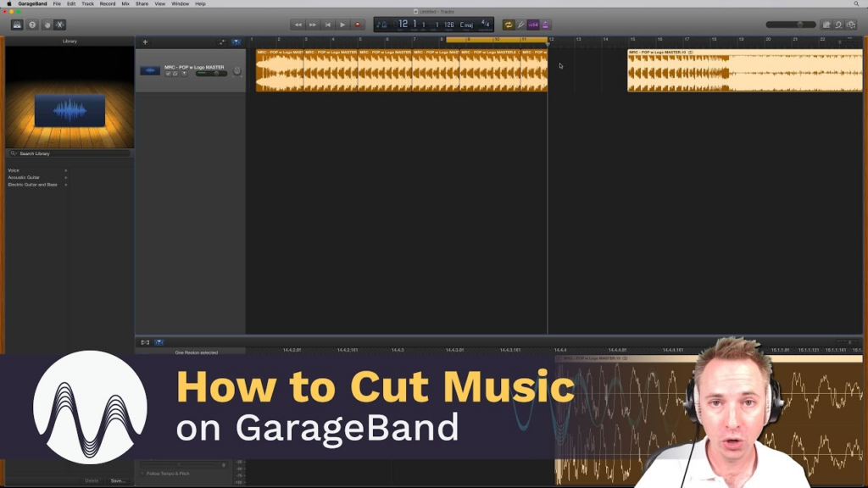Screen dimensions: 868x488
Task: Select the track name MRC - POP w Logo MASTER
Action: tap(194, 67)
